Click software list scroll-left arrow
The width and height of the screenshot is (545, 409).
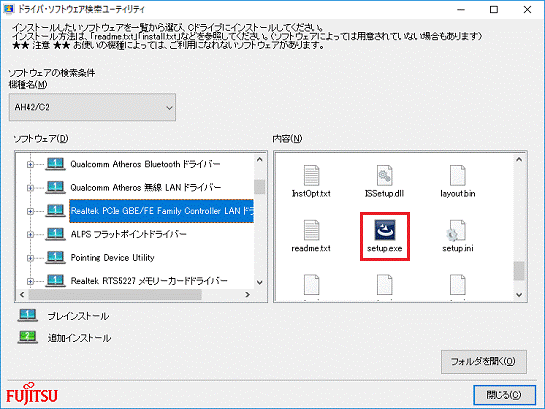tap(22, 295)
